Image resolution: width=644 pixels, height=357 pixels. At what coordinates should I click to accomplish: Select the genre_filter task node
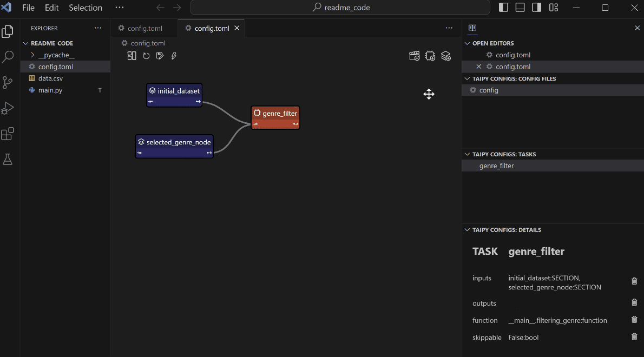click(x=275, y=117)
